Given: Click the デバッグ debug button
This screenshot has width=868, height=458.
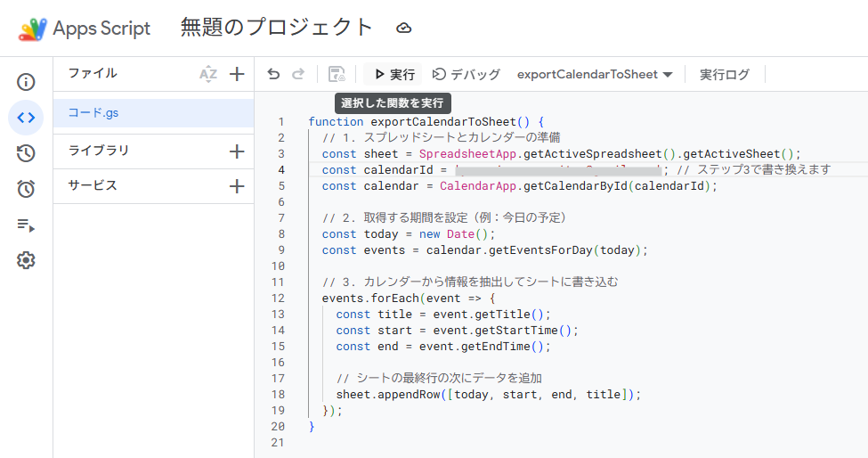Looking at the screenshot, I should coord(466,75).
